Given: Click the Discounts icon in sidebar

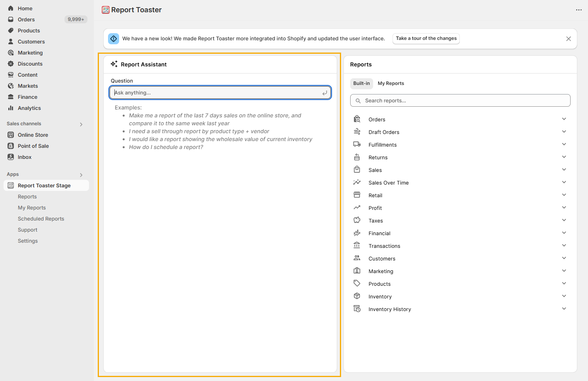Looking at the screenshot, I should click(x=11, y=64).
